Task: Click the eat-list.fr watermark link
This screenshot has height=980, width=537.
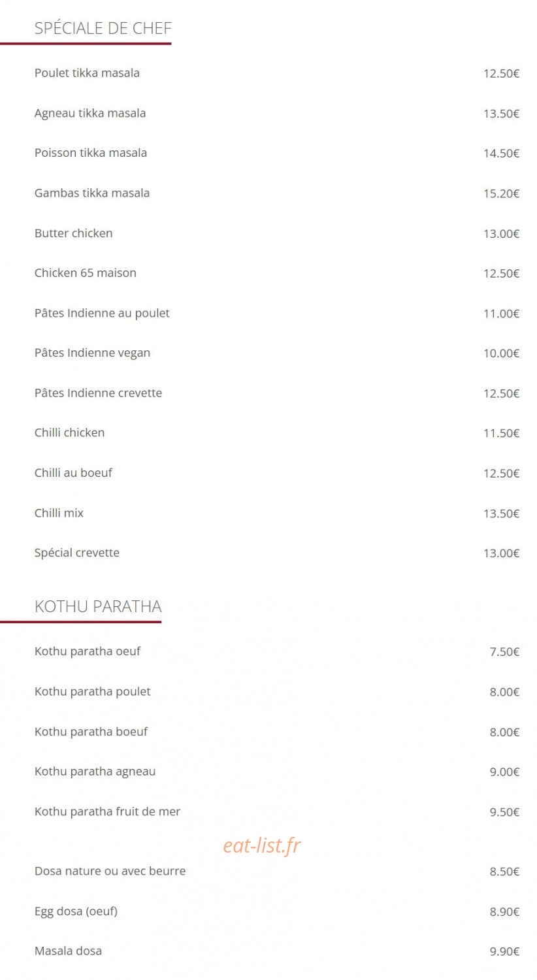Action: pyautogui.click(x=262, y=845)
